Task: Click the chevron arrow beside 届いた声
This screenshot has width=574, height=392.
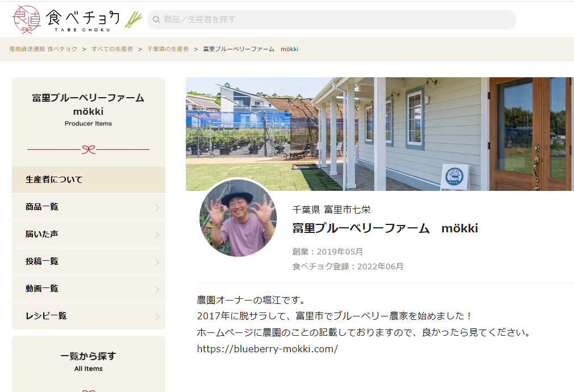Action: 157,235
